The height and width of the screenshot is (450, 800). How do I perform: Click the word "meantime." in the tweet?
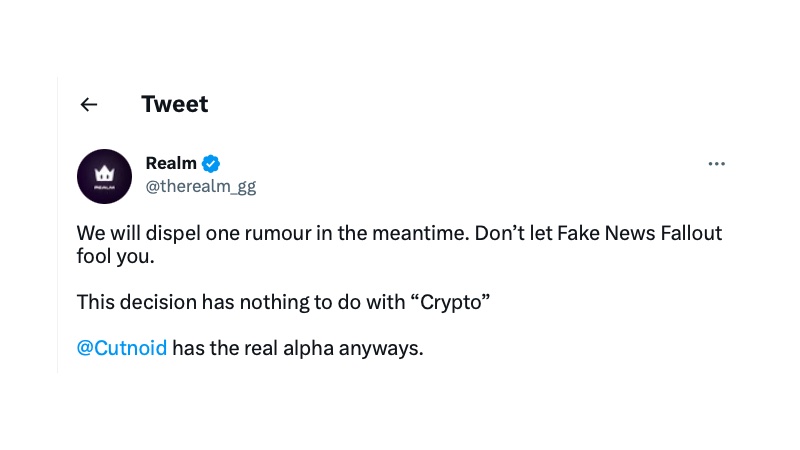click(x=421, y=233)
